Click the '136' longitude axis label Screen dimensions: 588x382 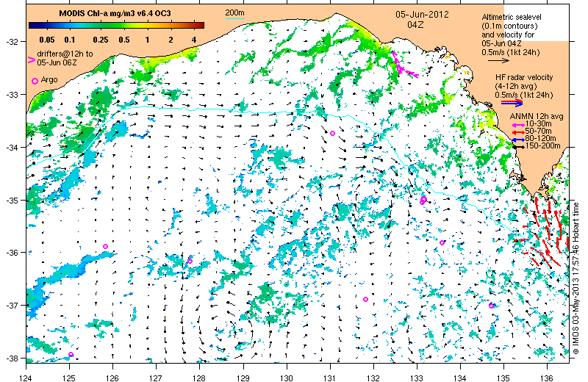click(547, 378)
